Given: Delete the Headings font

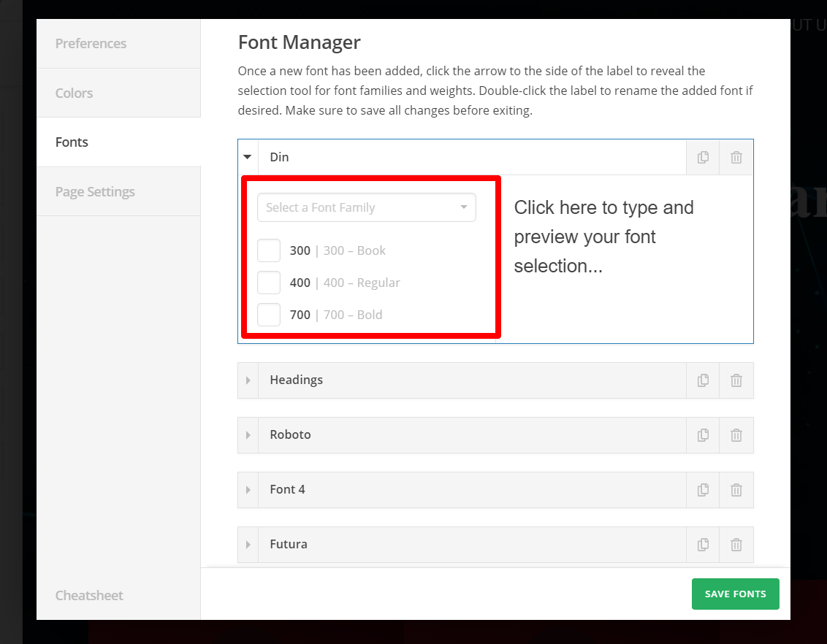Looking at the screenshot, I should pyautogui.click(x=736, y=380).
